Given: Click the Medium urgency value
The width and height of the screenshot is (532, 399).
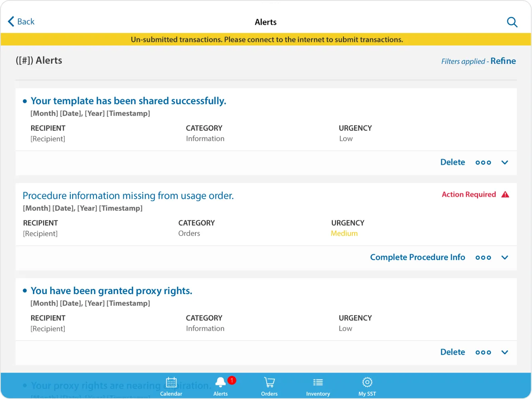Looking at the screenshot, I should click(x=344, y=233).
